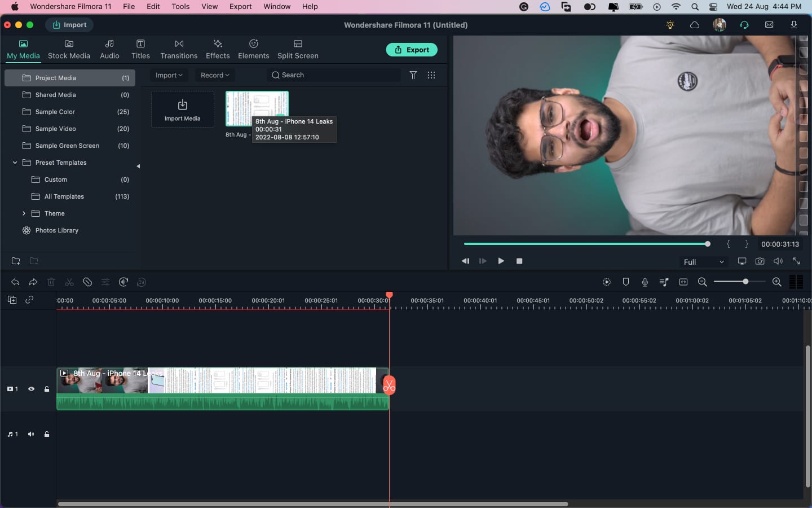Play the preview video
This screenshot has height=508, width=812.
[501, 261]
